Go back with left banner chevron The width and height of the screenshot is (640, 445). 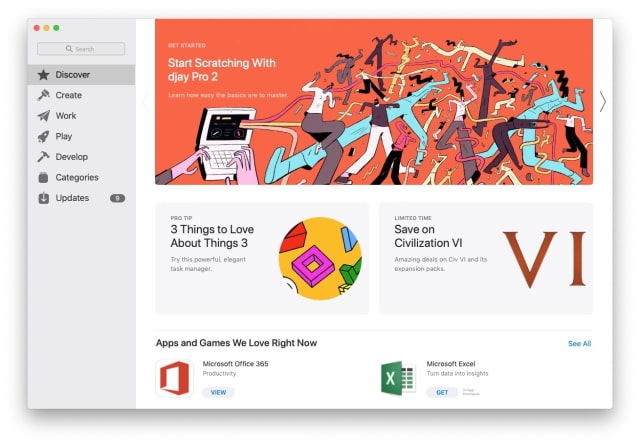point(145,102)
